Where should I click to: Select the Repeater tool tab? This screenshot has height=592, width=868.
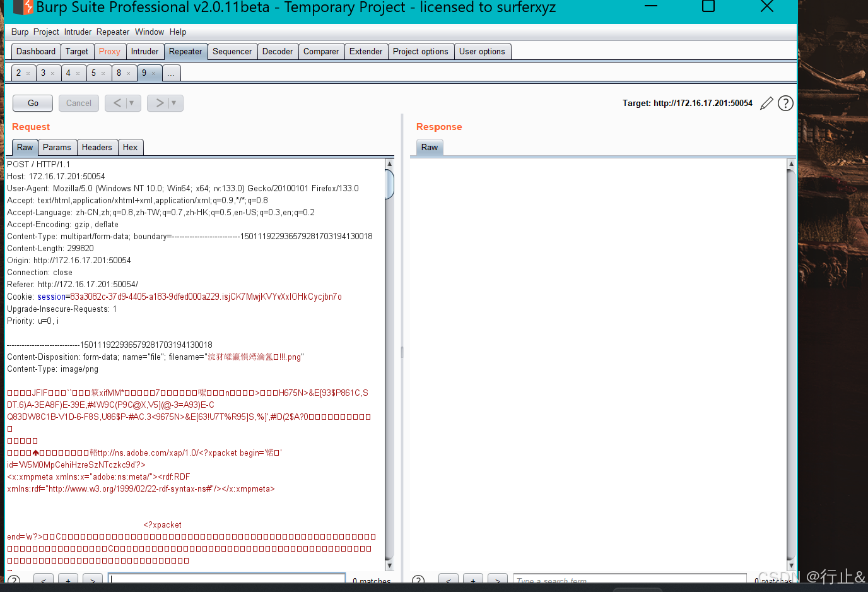click(185, 52)
